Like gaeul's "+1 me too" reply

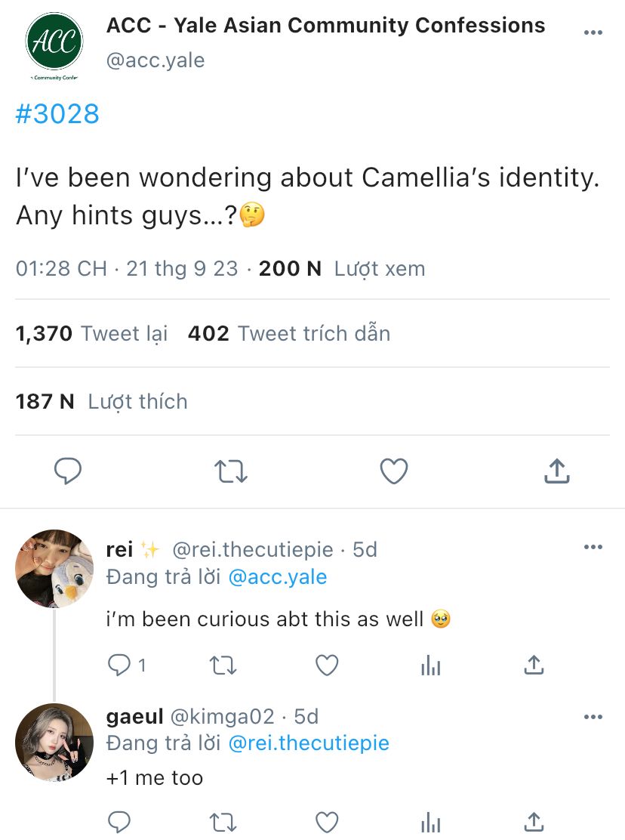tap(326, 823)
